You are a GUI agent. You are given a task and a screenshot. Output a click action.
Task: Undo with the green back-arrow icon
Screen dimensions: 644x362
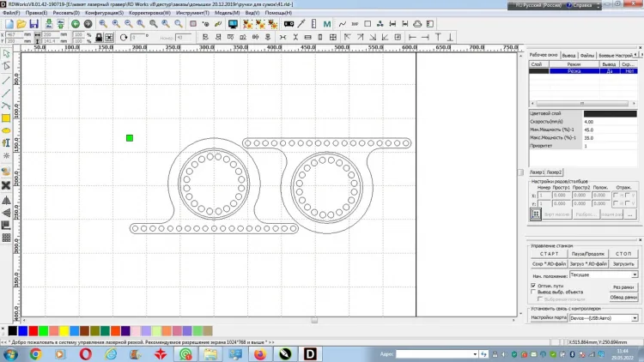tap(76, 24)
